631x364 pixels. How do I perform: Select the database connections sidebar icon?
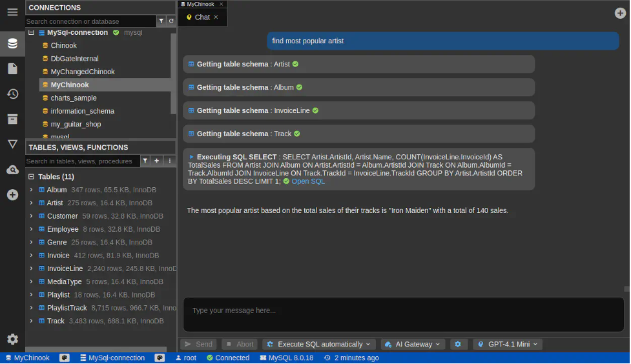pos(12,43)
